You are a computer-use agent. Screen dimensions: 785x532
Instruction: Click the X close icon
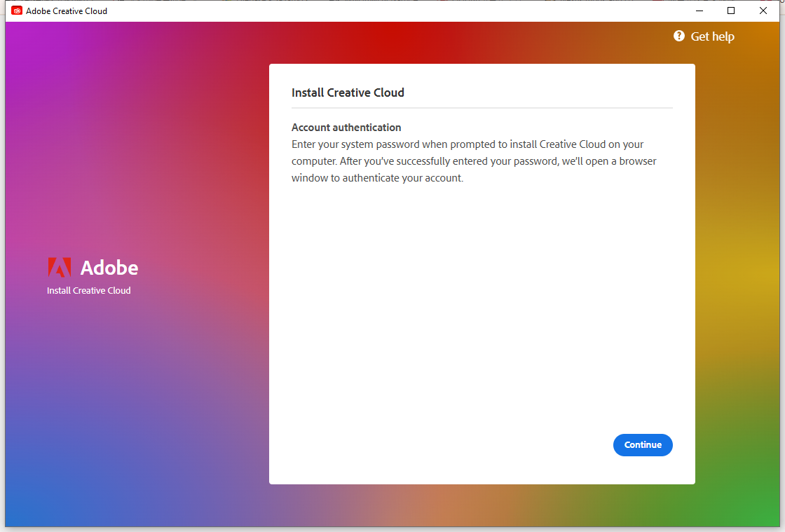click(763, 11)
